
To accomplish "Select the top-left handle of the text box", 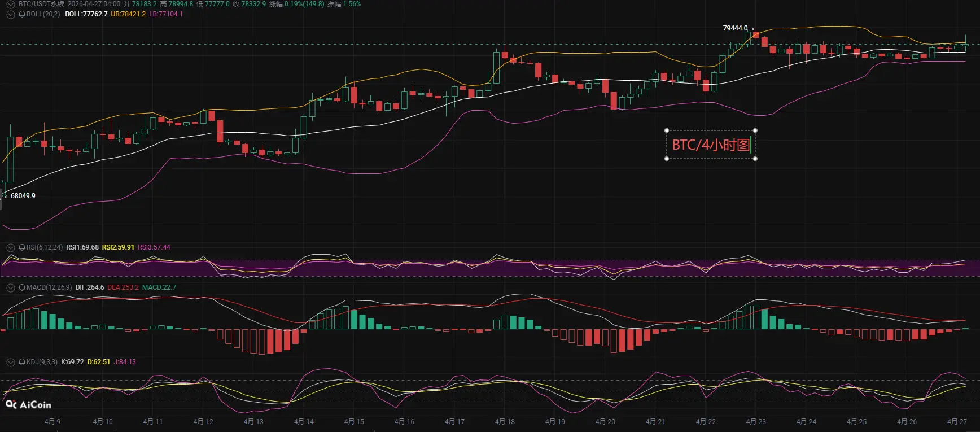I will pyautogui.click(x=667, y=130).
